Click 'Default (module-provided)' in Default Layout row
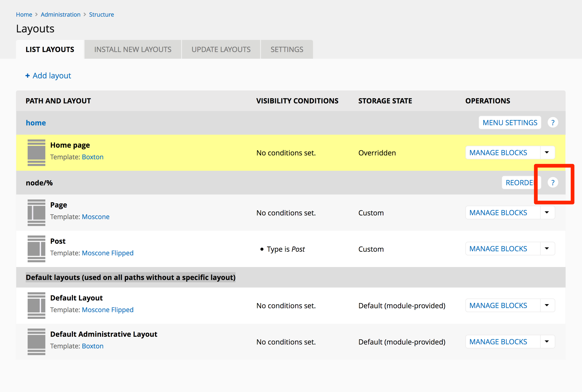Screen dimensions: 582x392 (x=402, y=306)
